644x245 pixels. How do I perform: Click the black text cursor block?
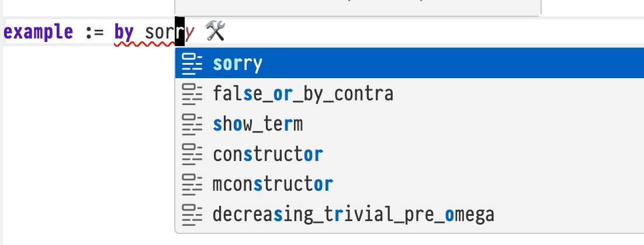[181, 33]
